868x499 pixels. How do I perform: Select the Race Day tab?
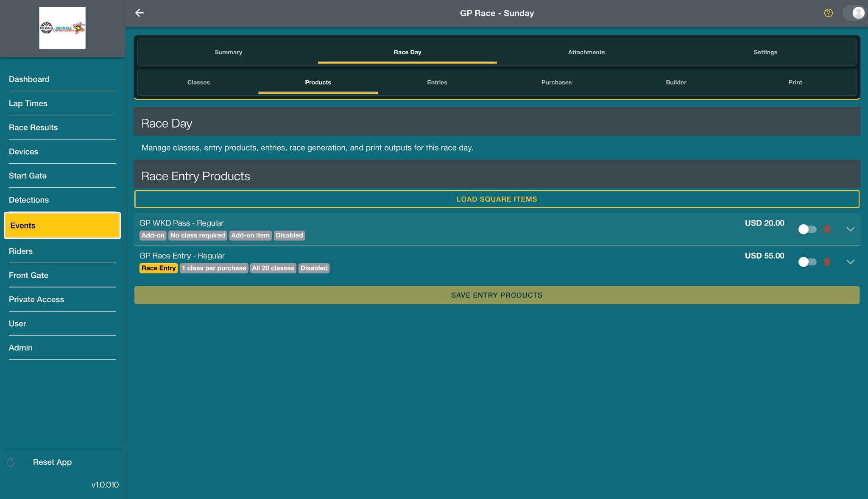(407, 52)
